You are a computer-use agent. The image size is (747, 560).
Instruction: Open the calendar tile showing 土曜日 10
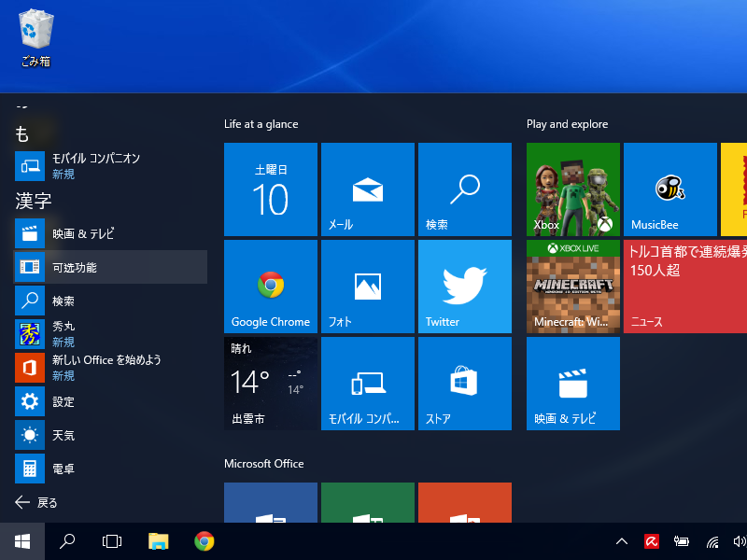(271, 189)
